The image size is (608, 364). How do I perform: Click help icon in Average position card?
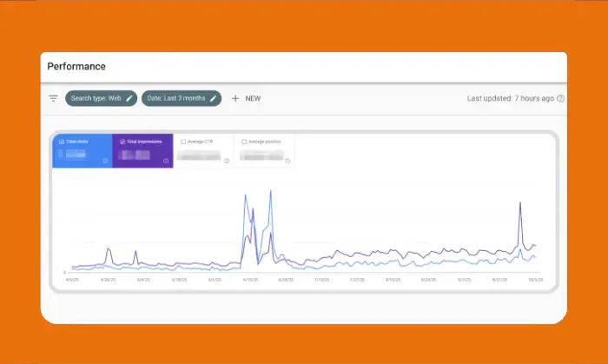pos(287,160)
